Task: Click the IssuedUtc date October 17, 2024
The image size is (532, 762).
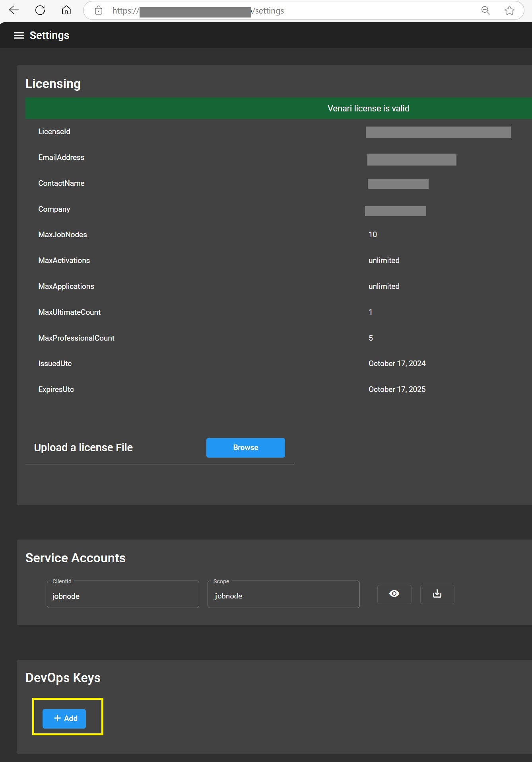Action: click(x=397, y=363)
